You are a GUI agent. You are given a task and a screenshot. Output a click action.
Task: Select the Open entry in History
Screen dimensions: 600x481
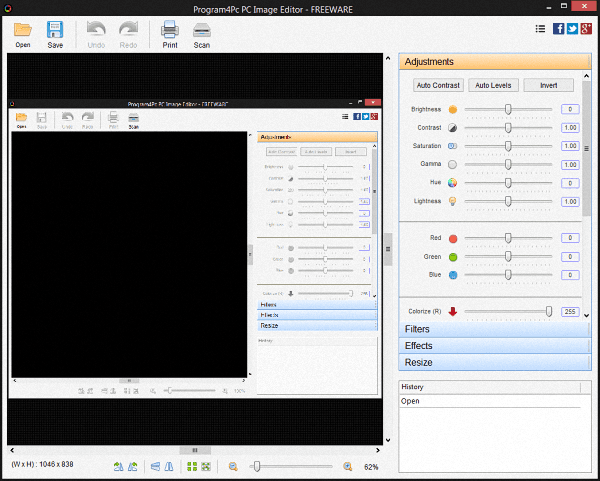click(490, 401)
